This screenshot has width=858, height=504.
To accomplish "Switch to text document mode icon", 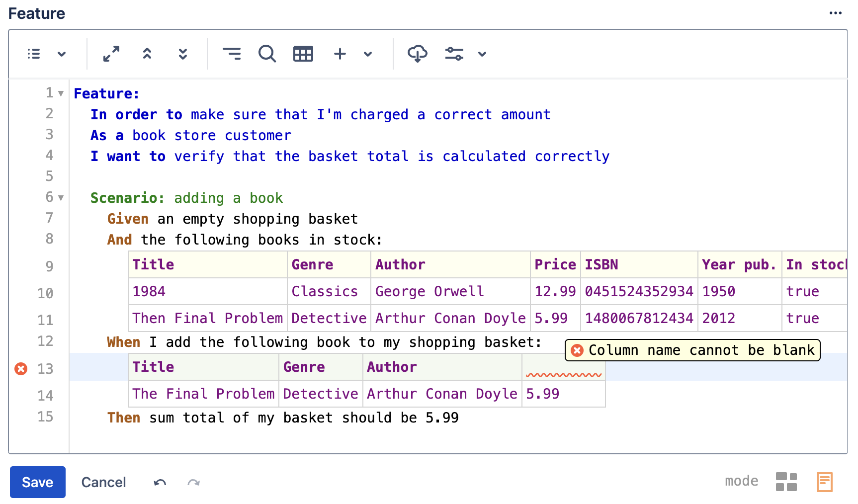I will pos(824,482).
